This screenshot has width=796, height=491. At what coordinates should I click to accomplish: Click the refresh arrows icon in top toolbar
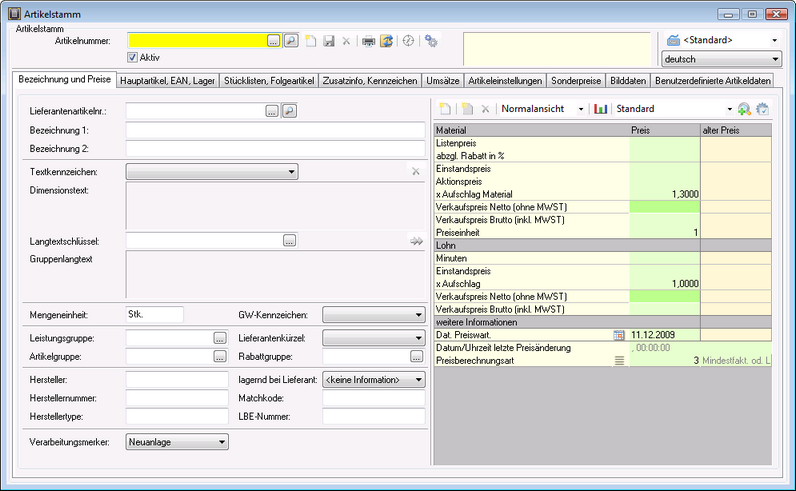coord(386,41)
